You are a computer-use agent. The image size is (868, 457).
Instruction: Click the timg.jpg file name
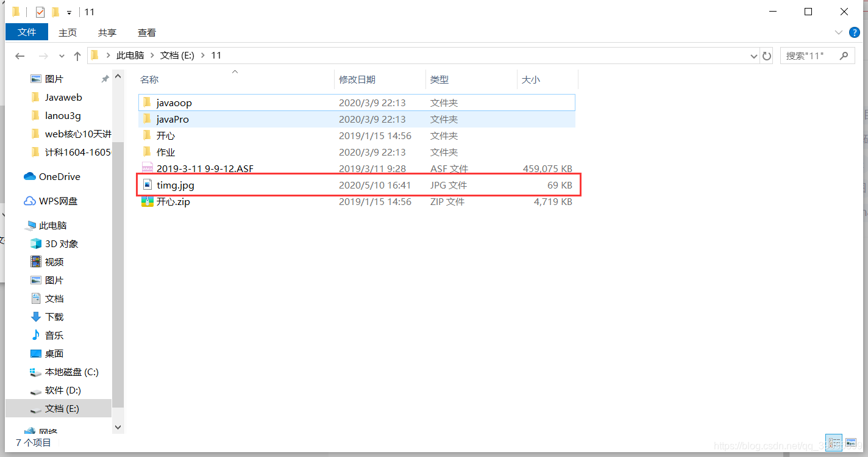point(176,185)
